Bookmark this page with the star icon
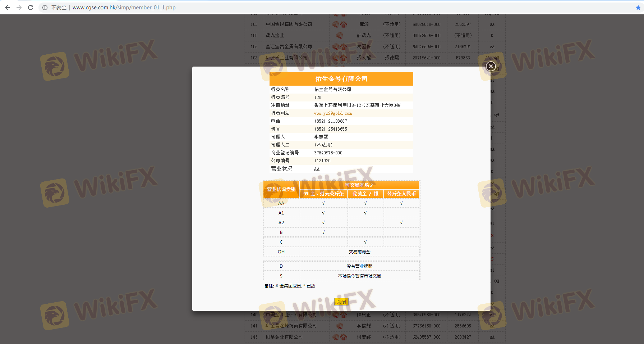Screen dimensions: 644x344 638,8
